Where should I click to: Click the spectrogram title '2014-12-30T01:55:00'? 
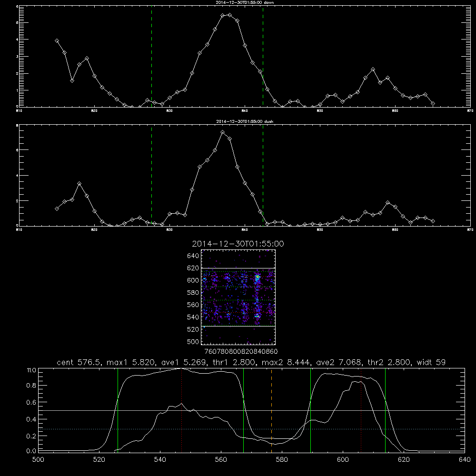point(238,244)
